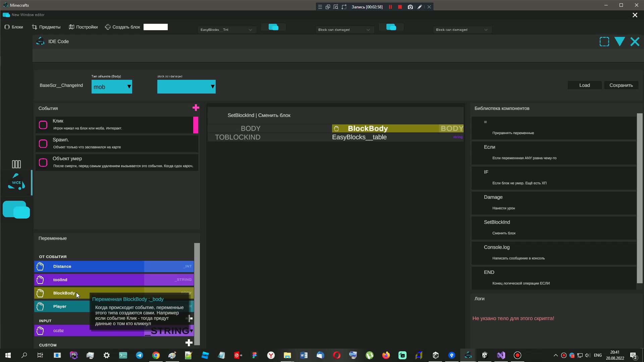The image size is (644, 362).
Task: Click the hand icon on cczbz input variable
Action: [40, 331]
